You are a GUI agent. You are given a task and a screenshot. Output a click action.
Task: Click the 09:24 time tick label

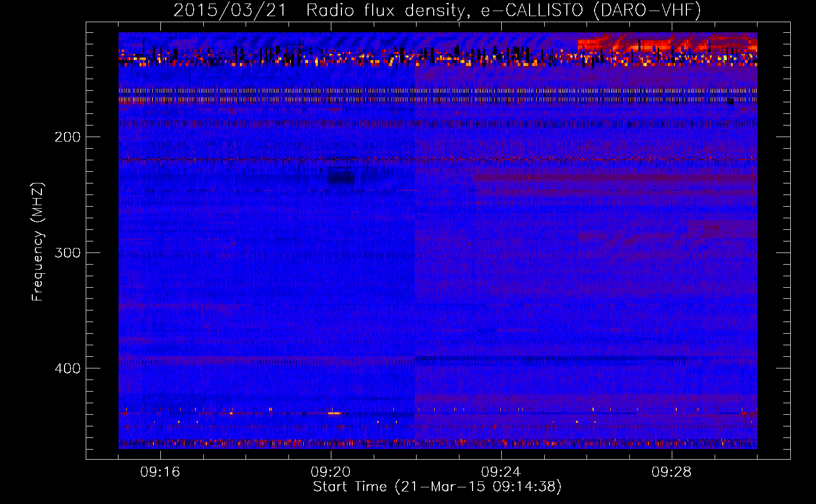coord(501,472)
